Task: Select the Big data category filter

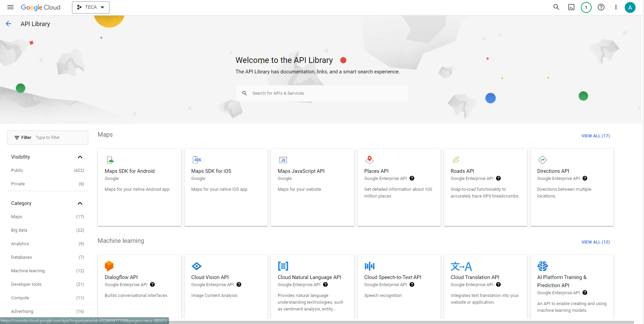Action: [19, 230]
